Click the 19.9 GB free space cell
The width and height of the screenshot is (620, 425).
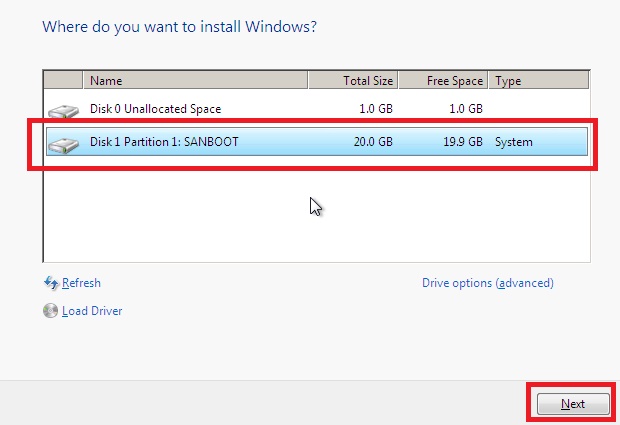[x=463, y=142]
